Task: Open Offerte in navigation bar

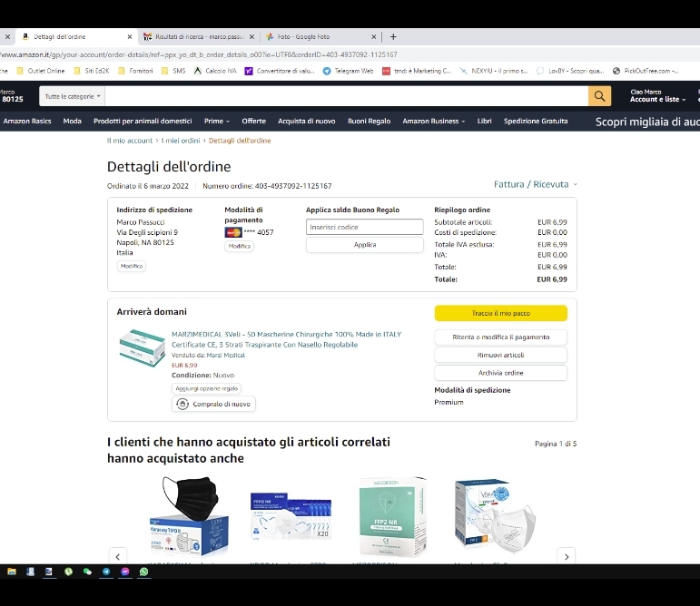Action: point(253,122)
